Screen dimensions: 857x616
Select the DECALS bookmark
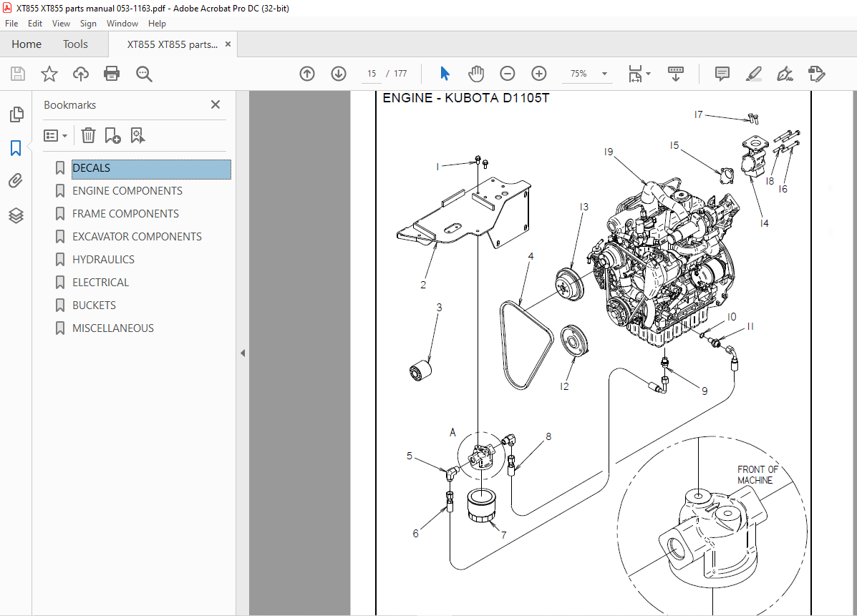pyautogui.click(x=151, y=169)
